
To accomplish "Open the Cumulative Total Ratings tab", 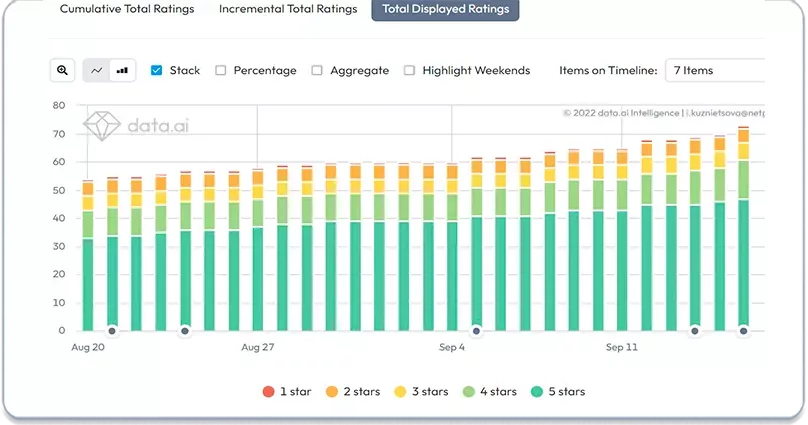I will click(x=127, y=9).
